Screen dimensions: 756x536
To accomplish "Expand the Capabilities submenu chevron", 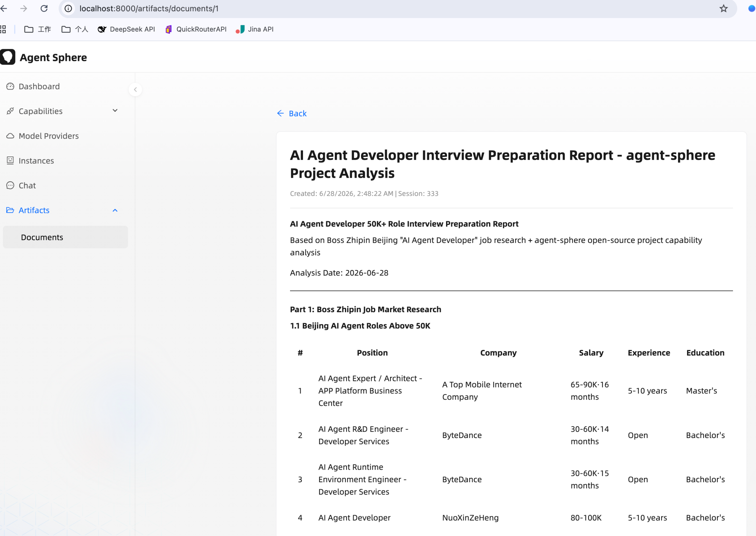I will [x=115, y=111].
